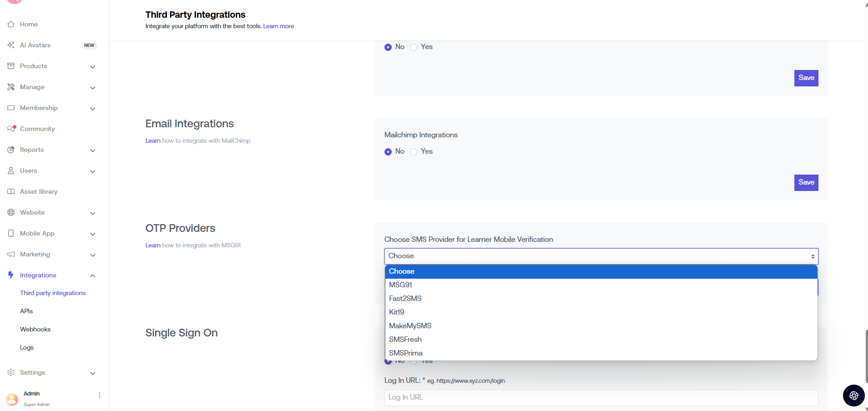
Task: Click the Community chat icon
Action: (11, 129)
